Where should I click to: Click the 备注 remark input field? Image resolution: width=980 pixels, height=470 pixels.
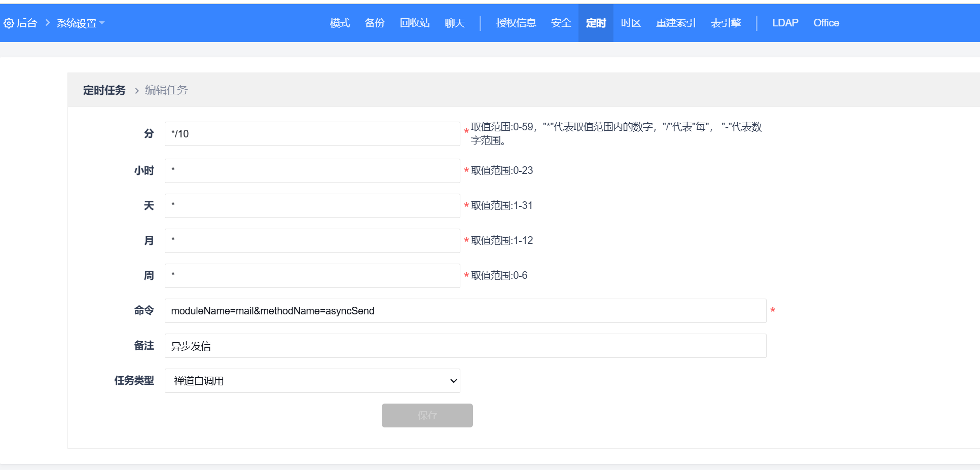(465, 346)
